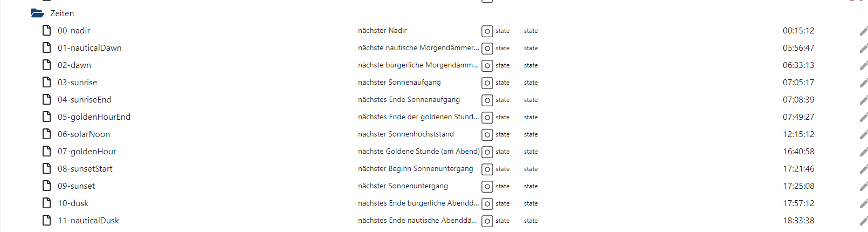Click the state type icon for 02-dawn
The width and height of the screenshot is (868, 232).
tap(487, 65)
